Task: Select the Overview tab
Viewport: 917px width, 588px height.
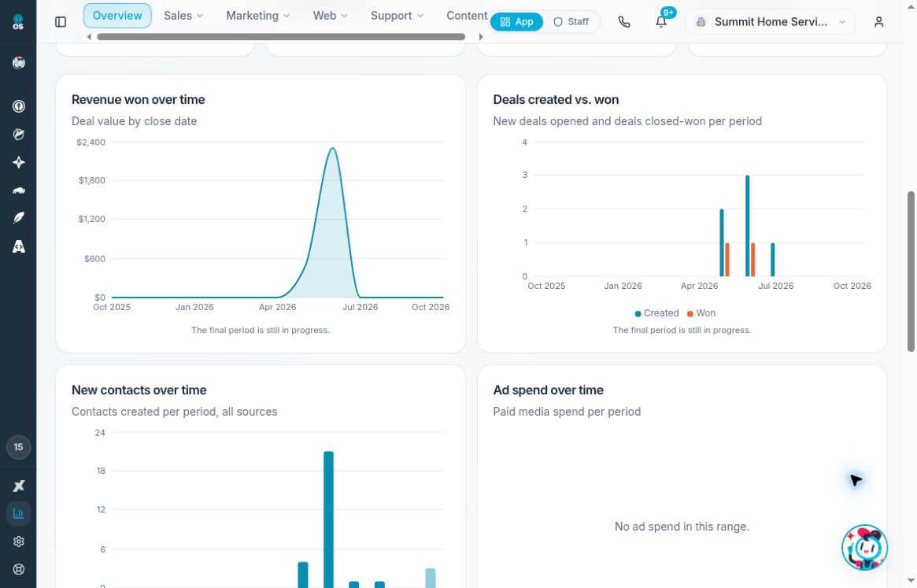Action: [x=117, y=16]
